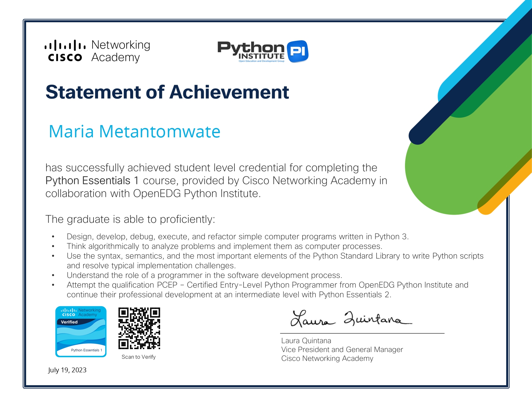Click the Statement of Achievement heading
Screen dimensions: 532x411
coord(167,92)
